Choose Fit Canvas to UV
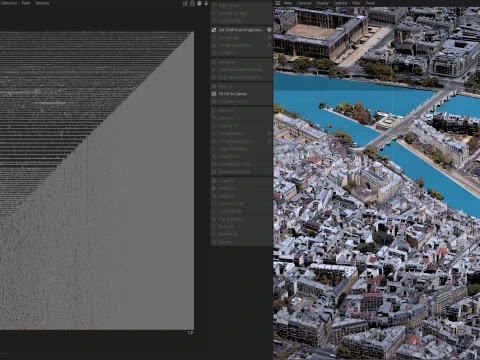This screenshot has width=480, height=360. click(241, 102)
